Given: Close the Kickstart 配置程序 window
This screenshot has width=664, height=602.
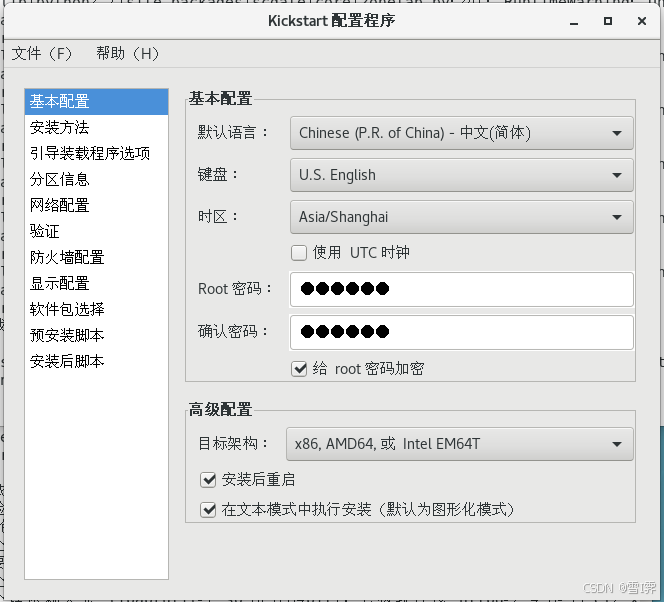Looking at the screenshot, I should pyautogui.click(x=642, y=21).
